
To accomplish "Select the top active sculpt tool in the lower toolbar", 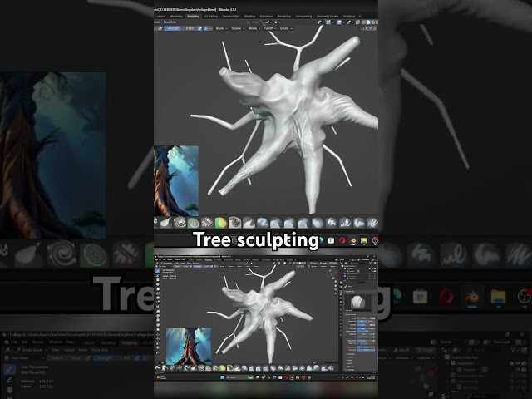I will pos(158,272).
